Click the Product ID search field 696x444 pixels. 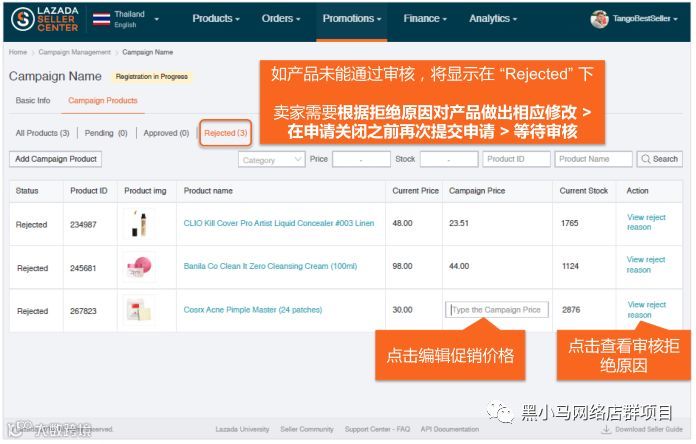(x=516, y=159)
